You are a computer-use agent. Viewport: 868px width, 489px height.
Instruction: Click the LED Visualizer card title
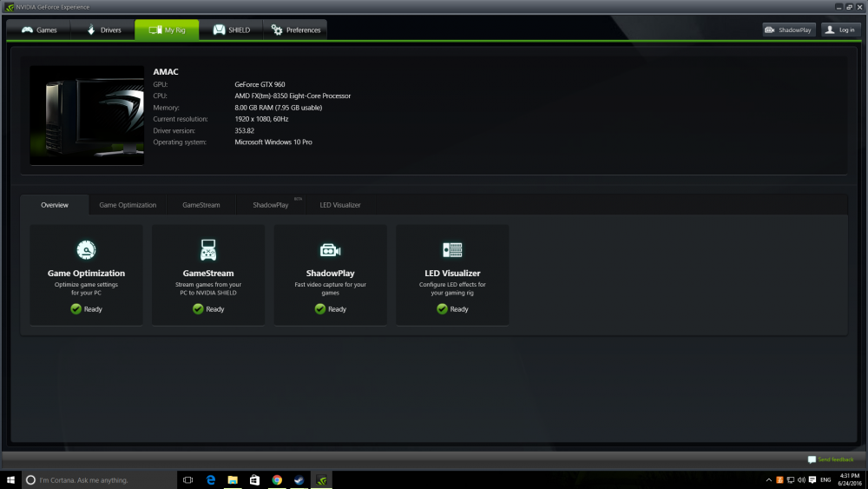point(452,273)
